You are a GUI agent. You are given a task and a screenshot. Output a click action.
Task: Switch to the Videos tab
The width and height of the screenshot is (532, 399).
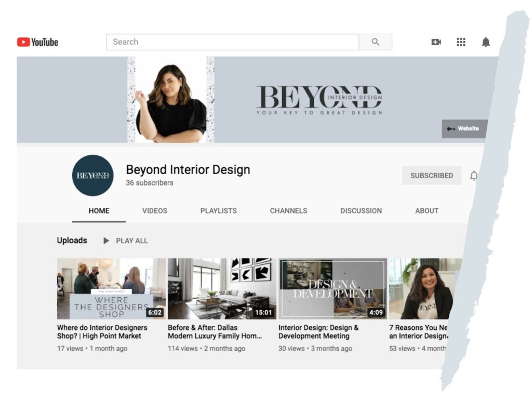(155, 211)
